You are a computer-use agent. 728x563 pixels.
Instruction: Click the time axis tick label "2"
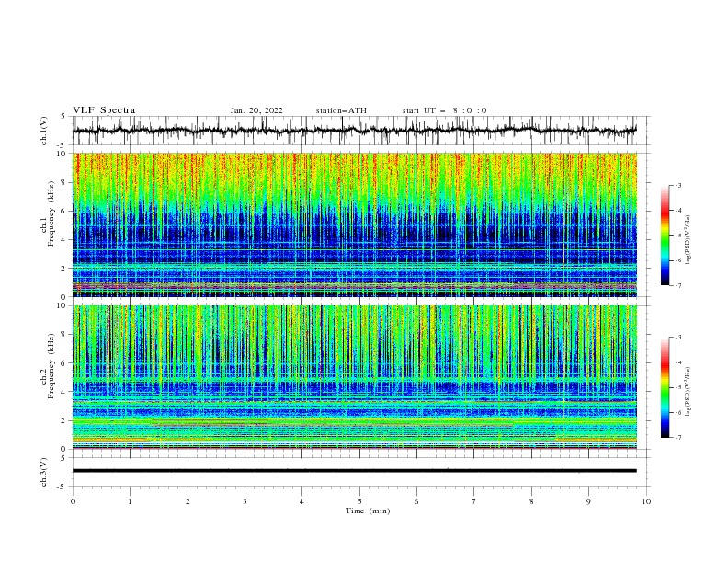[188, 501]
